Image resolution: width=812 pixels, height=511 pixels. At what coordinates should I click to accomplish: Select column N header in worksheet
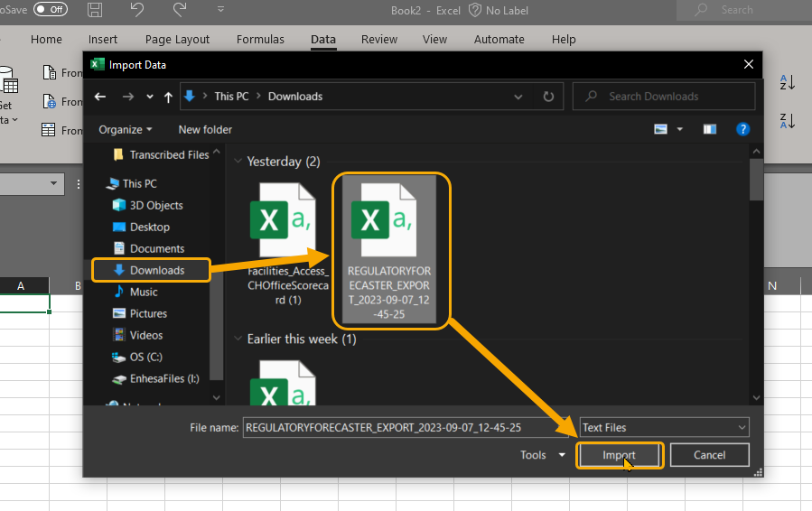772,286
